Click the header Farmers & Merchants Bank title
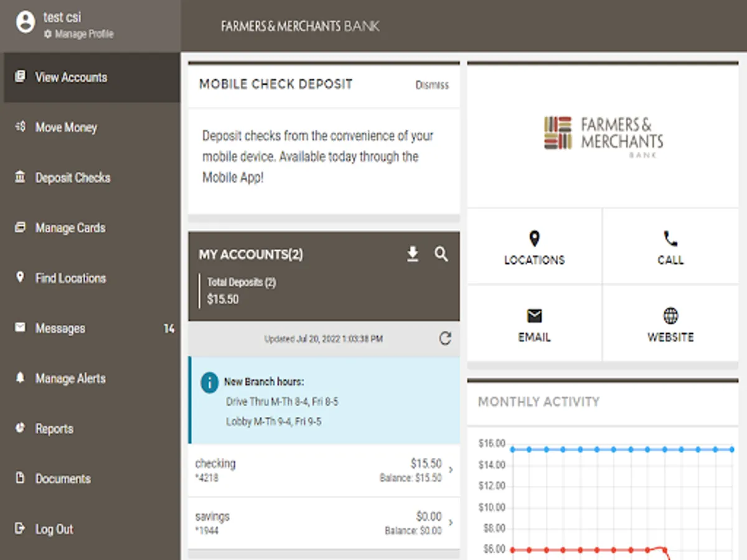Screen dimensions: 747x560 pyautogui.click(x=300, y=26)
